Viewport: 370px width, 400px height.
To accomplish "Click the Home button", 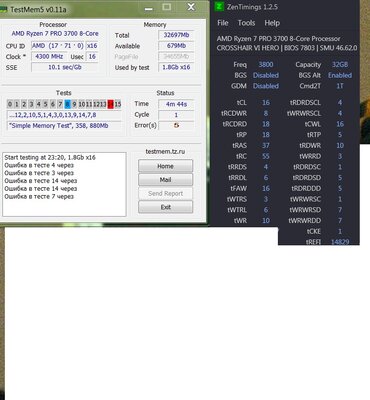I will point(165,166).
